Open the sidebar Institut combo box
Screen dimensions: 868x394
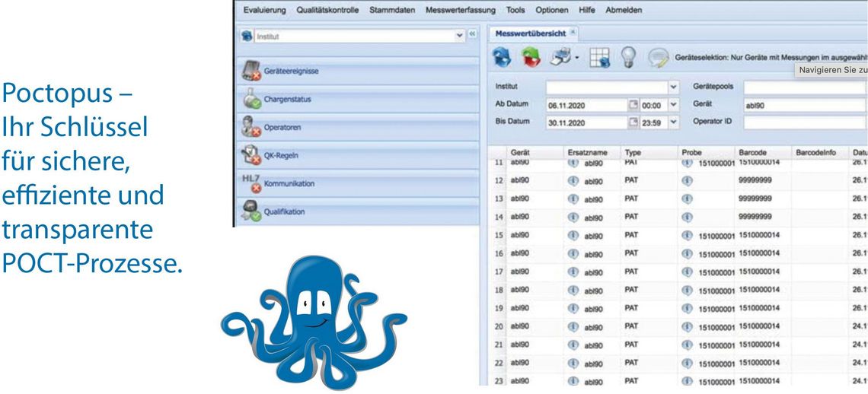pyautogui.click(x=459, y=35)
